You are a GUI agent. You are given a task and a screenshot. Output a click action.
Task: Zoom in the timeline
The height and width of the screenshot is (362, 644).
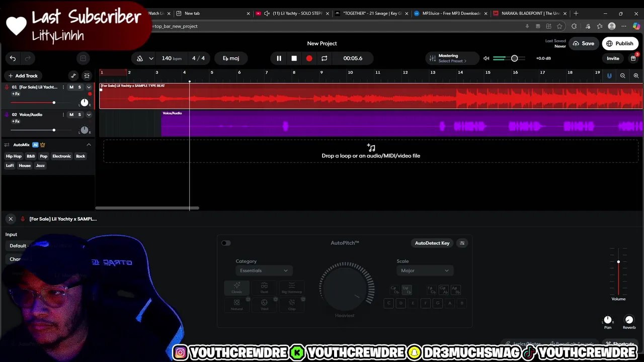coord(636,75)
